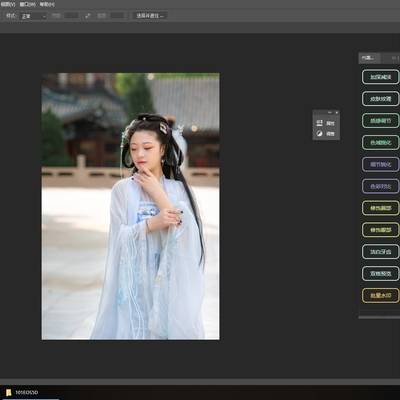Open the 帮助(H) Help menu
The width and height of the screenshot is (400, 400).
point(47,4)
